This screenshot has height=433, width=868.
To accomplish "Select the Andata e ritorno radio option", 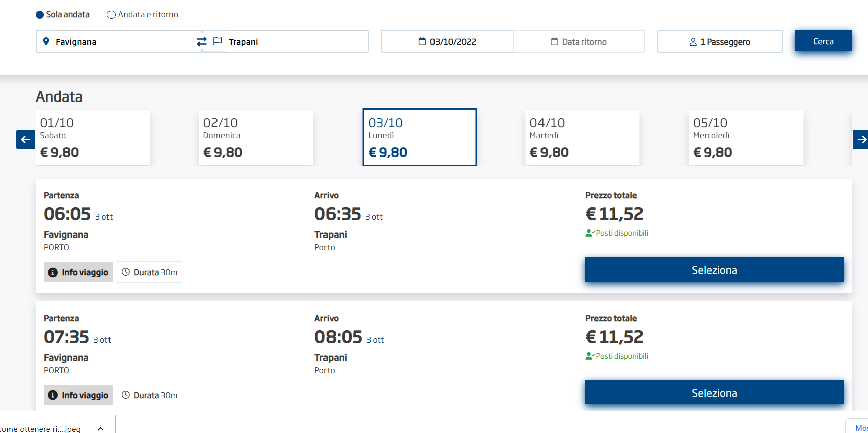I will tap(112, 15).
